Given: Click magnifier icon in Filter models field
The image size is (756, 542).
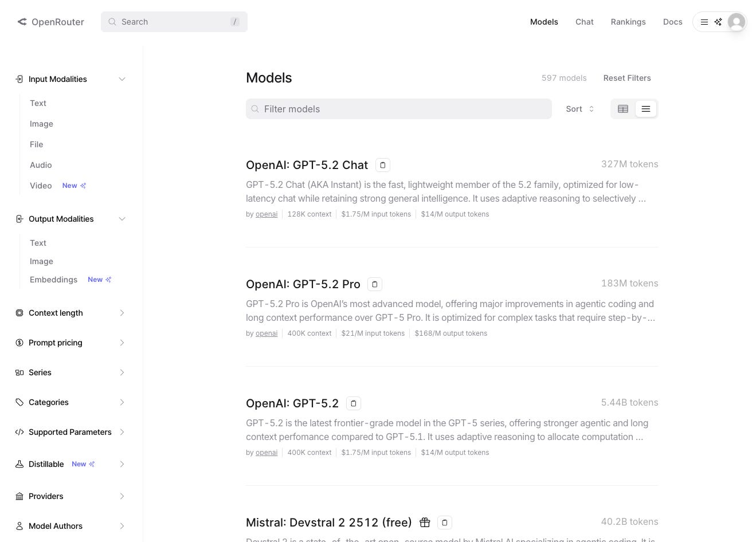Looking at the screenshot, I should [256, 109].
